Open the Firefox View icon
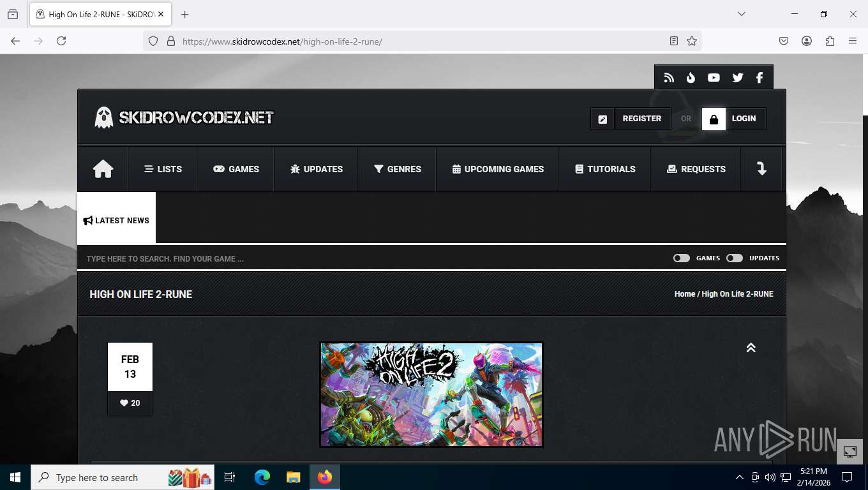This screenshot has width=868, height=490. 13,14
